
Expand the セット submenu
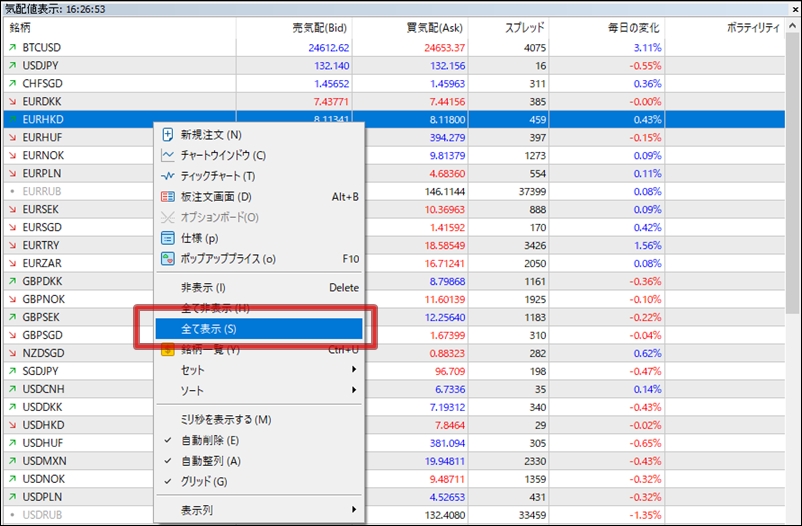click(259, 370)
